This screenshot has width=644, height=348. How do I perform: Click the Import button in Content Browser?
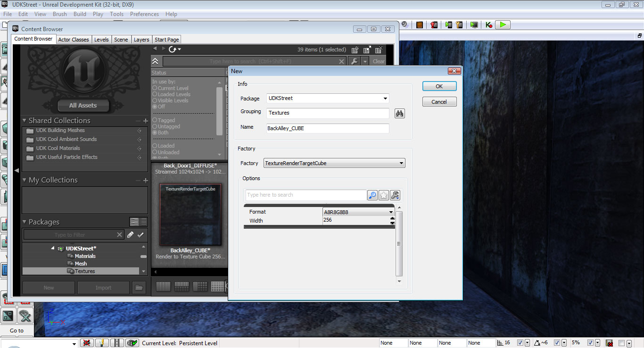(103, 288)
